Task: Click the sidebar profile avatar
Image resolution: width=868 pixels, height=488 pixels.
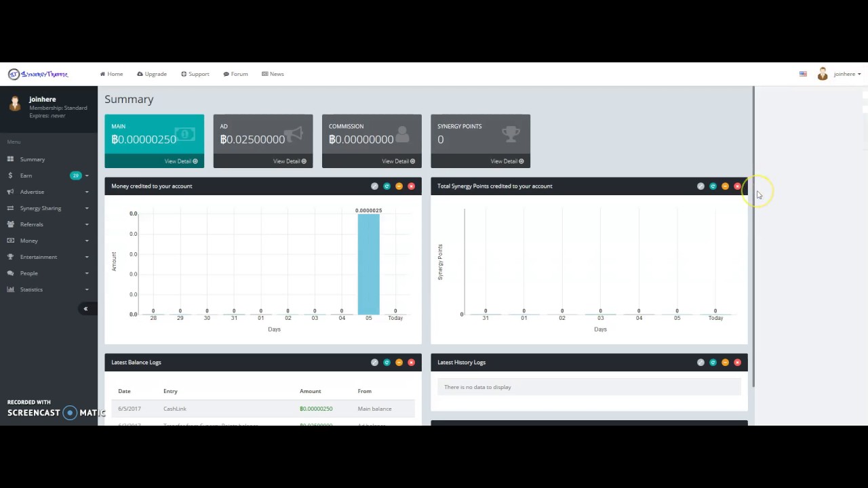Action: [x=15, y=104]
